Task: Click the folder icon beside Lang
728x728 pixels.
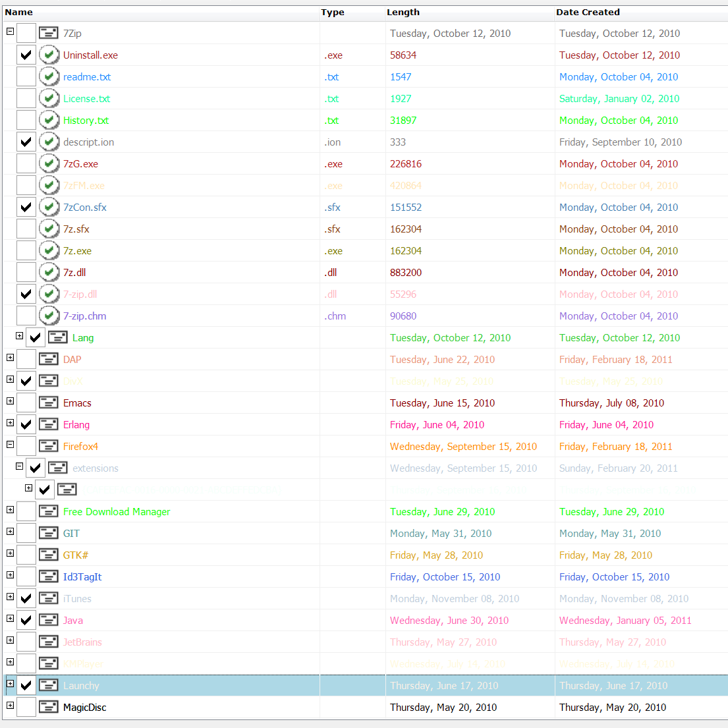Action: coord(58,337)
